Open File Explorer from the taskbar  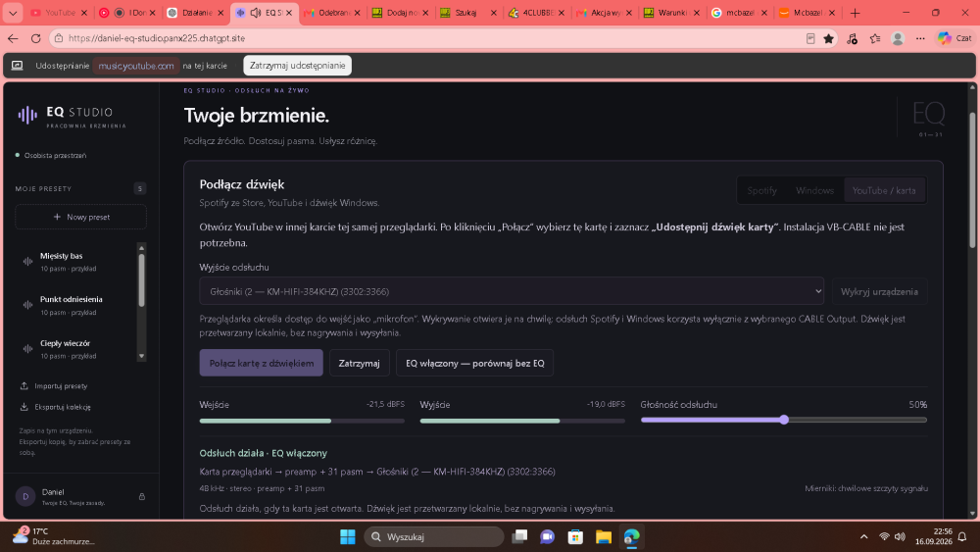603,536
